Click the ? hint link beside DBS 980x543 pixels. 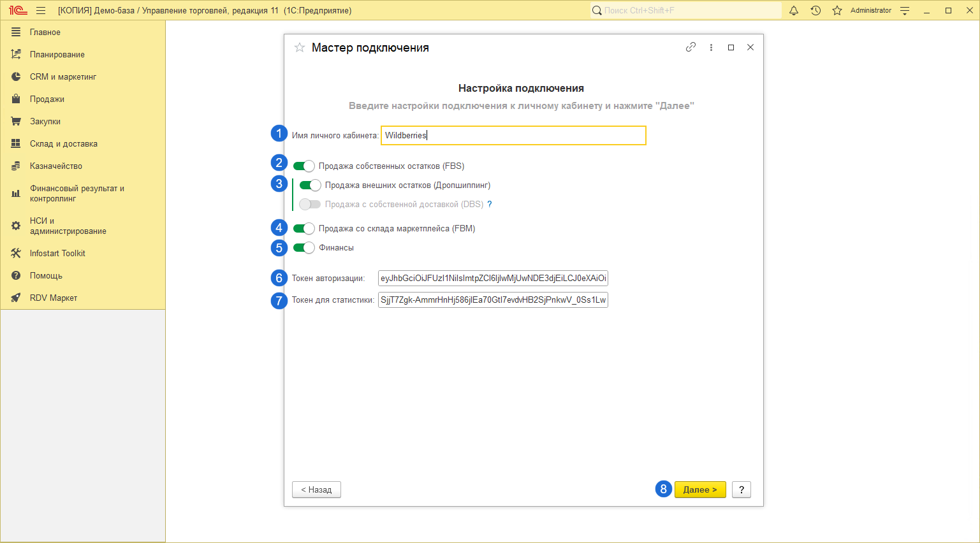490,204
